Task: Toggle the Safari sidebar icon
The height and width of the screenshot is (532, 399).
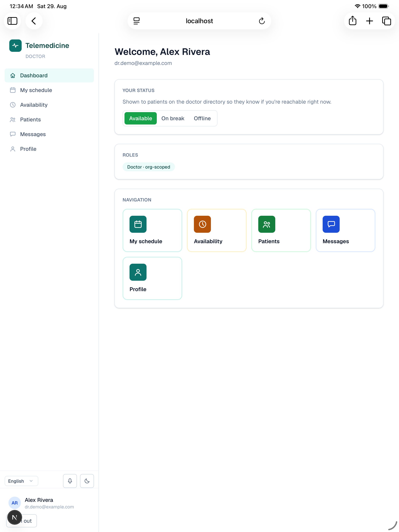Action: [x=12, y=21]
